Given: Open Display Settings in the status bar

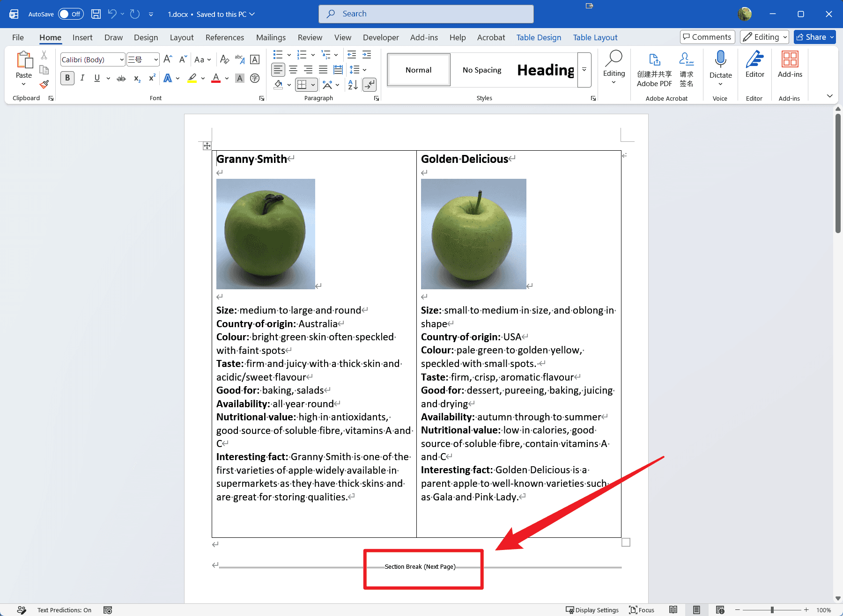Looking at the screenshot, I should pos(592,610).
